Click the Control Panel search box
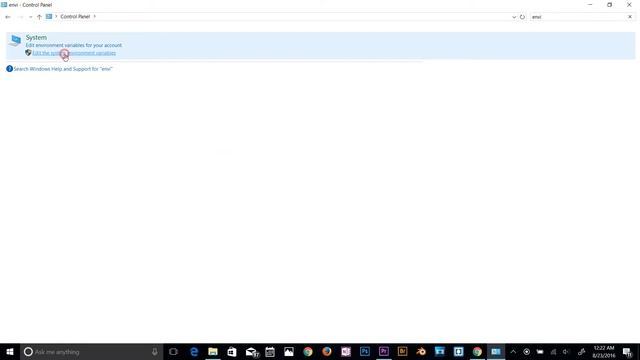640x360 pixels. point(578,17)
